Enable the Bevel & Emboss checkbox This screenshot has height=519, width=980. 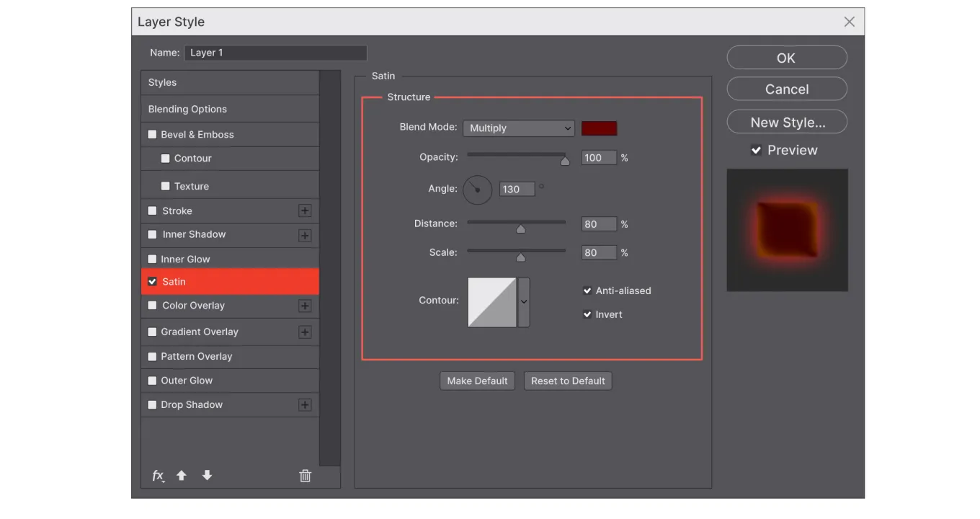[x=152, y=135]
